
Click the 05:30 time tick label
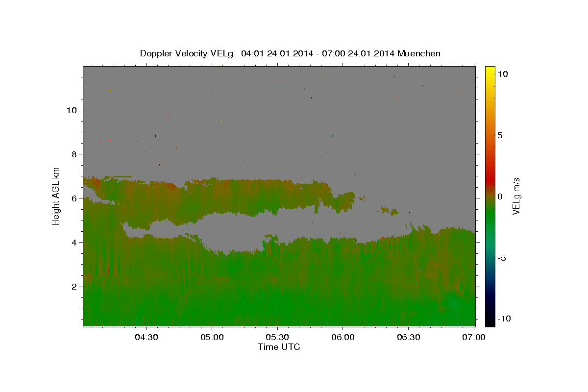click(277, 338)
